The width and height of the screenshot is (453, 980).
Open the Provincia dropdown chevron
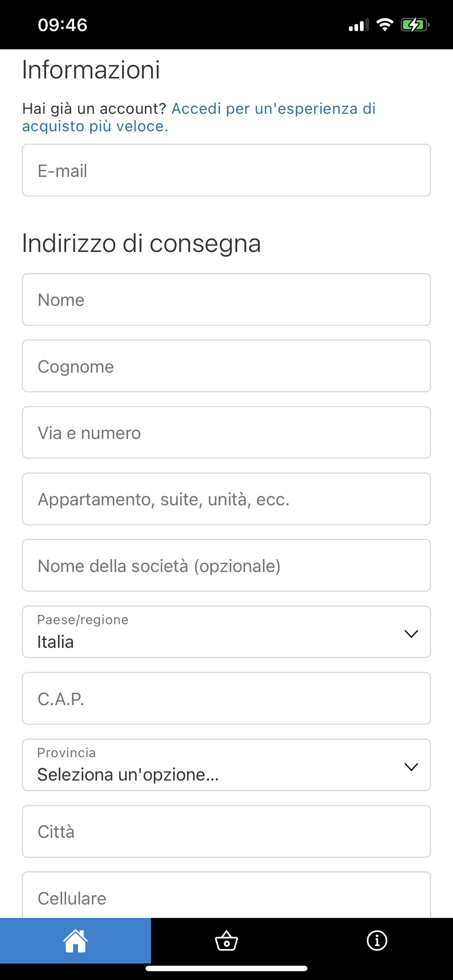click(411, 766)
